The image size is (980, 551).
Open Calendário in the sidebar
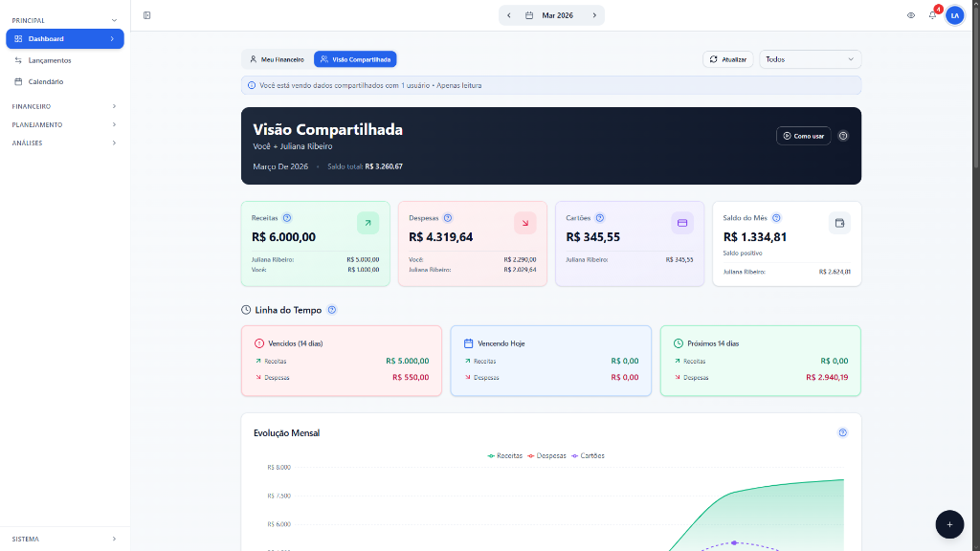(65, 82)
